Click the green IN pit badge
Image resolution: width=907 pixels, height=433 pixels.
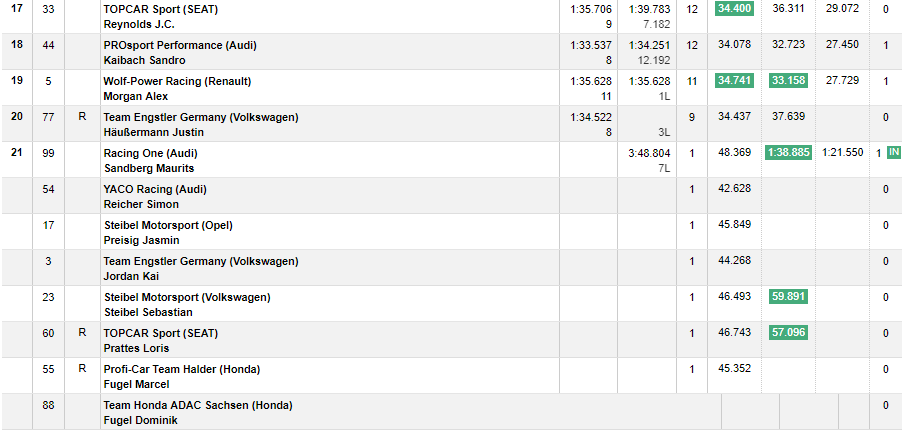click(893, 152)
